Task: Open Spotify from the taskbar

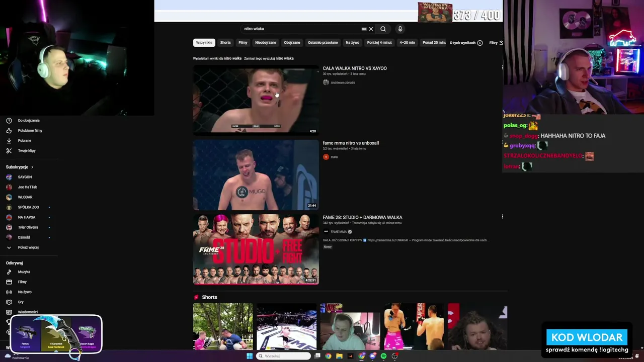Action: pyautogui.click(x=383, y=356)
